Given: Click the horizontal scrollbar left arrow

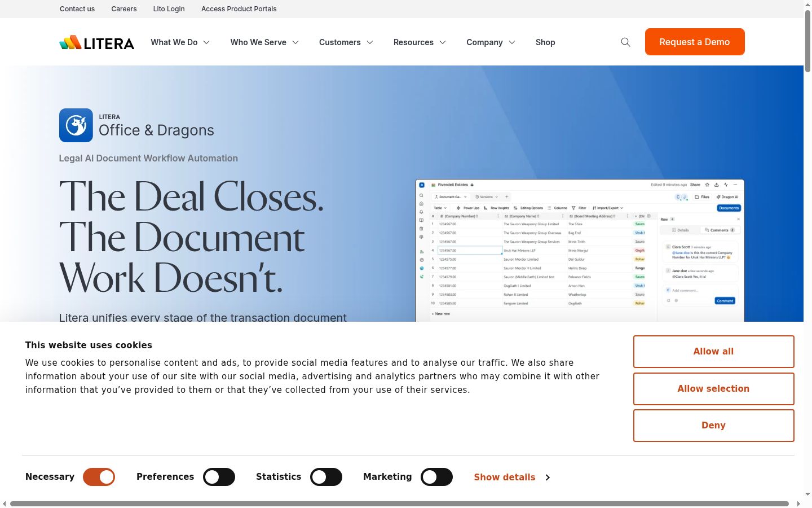Looking at the screenshot, I should tap(5, 503).
